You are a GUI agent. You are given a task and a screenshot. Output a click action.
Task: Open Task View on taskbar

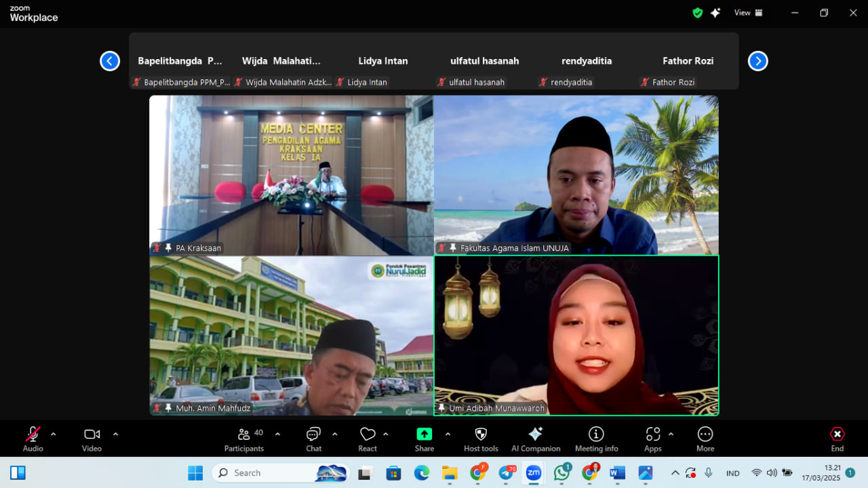point(366,473)
